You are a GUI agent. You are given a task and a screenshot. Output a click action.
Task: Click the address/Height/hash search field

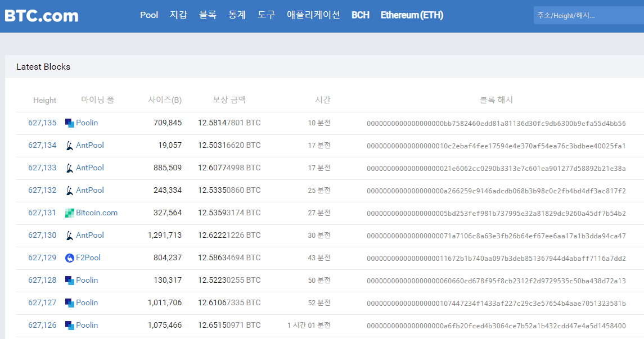point(588,15)
